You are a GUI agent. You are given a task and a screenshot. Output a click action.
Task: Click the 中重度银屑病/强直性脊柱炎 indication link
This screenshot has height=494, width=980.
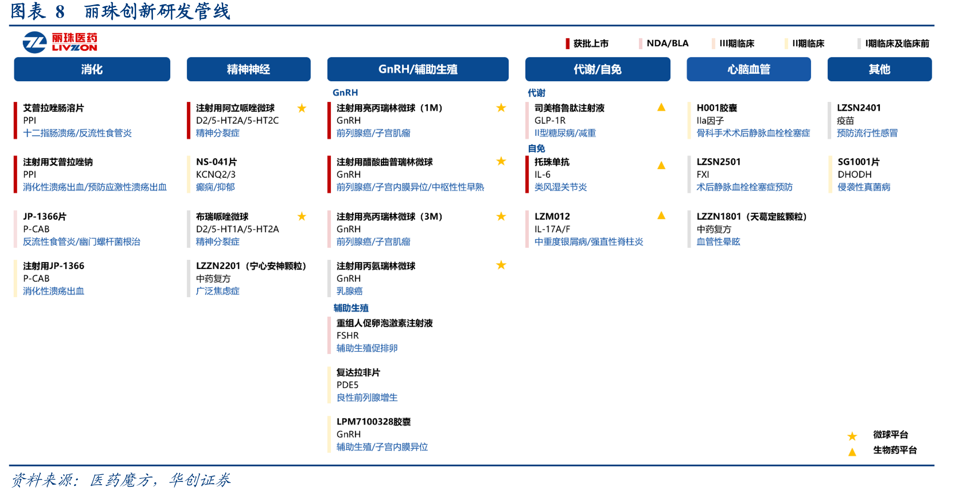coord(589,242)
